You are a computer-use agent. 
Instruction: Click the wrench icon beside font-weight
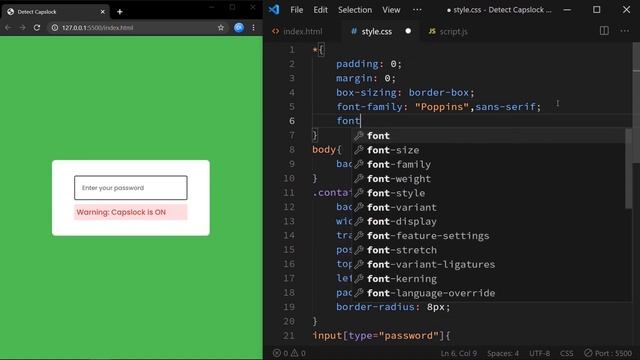coord(359,178)
